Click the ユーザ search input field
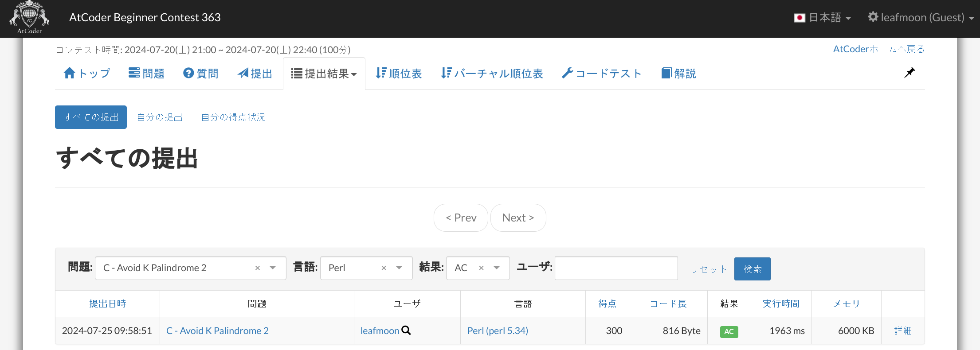Screen dimensions: 980x350 (x=616, y=268)
